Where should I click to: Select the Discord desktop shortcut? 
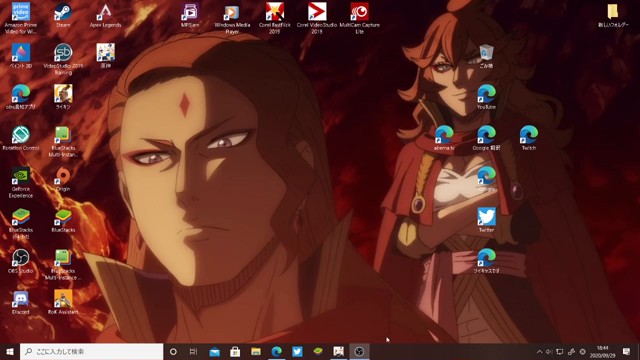21,302
